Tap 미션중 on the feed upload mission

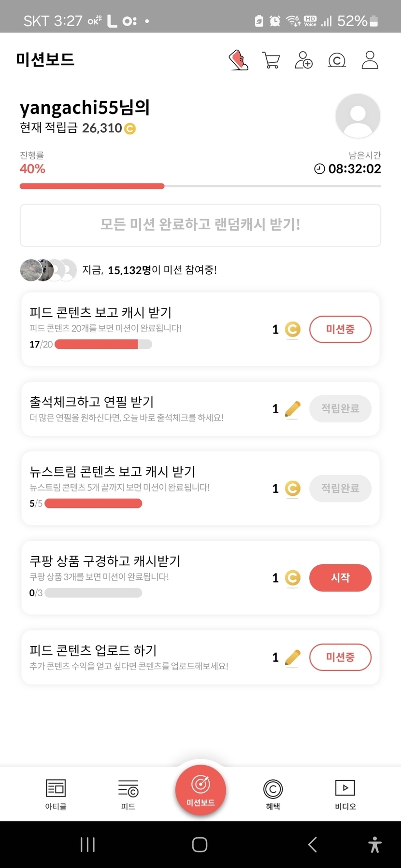(x=340, y=657)
